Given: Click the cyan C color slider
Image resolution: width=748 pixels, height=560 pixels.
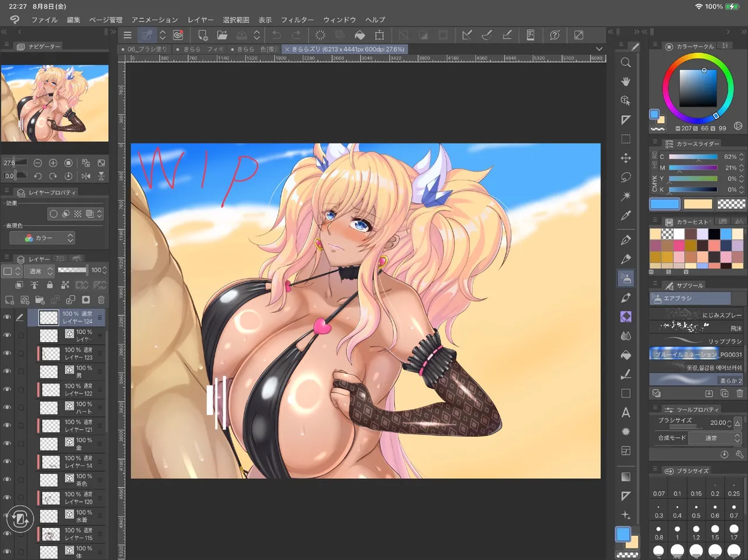Looking at the screenshot, I should (x=693, y=156).
